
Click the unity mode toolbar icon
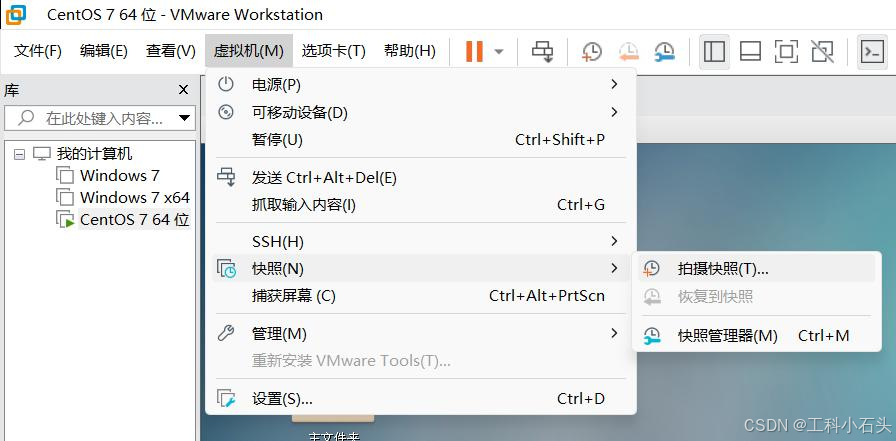click(x=822, y=51)
